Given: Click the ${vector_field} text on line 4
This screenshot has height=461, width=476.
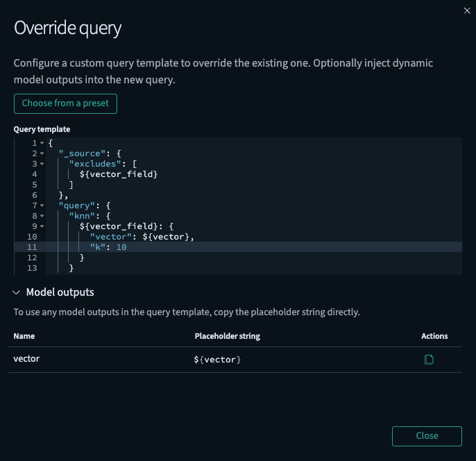Looking at the screenshot, I should (x=119, y=174).
